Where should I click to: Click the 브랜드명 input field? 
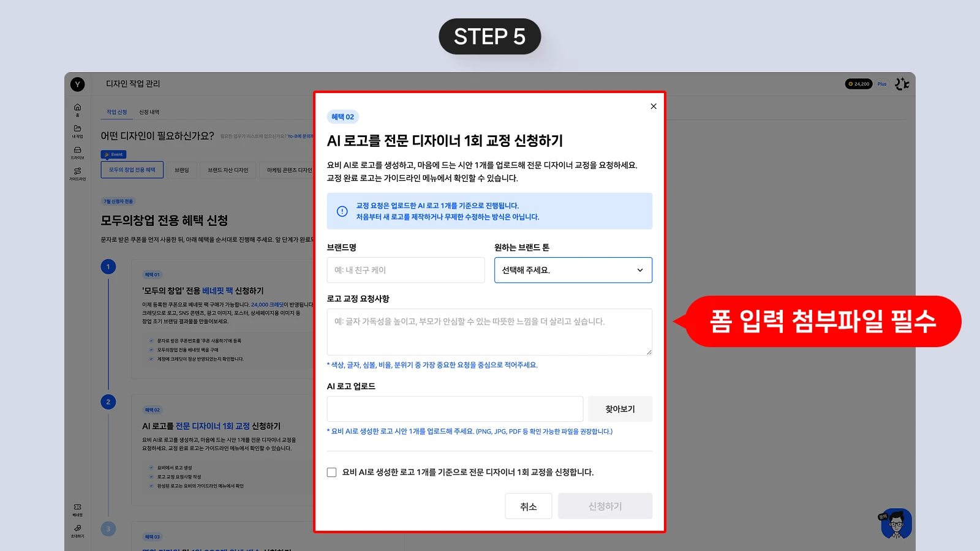406,270
